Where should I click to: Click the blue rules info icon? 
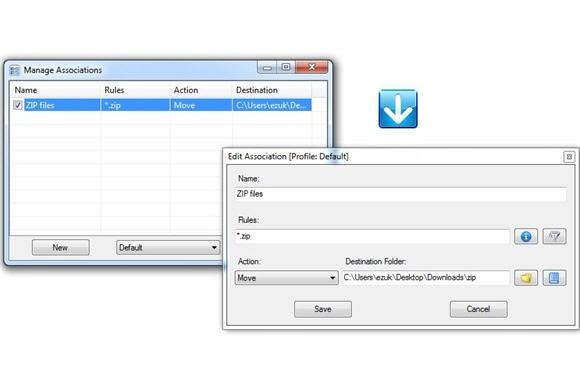(526, 236)
